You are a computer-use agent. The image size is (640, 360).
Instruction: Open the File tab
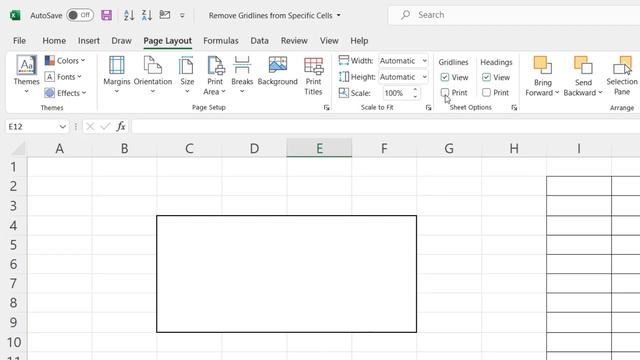19,41
